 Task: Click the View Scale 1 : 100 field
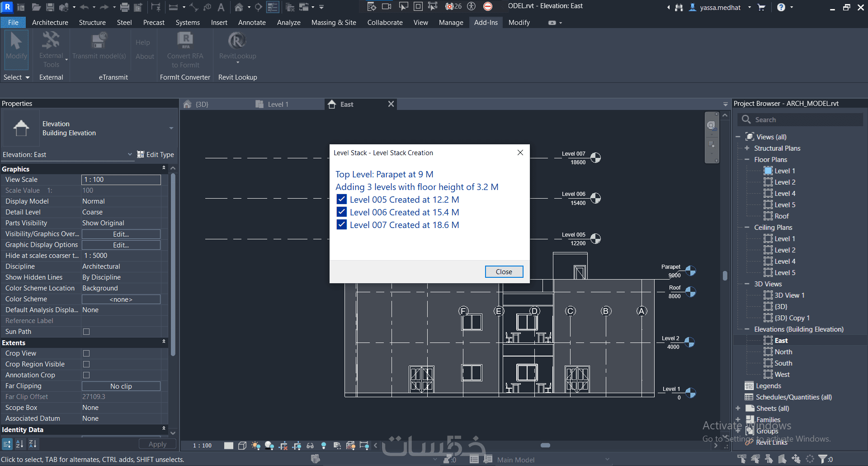tap(121, 180)
